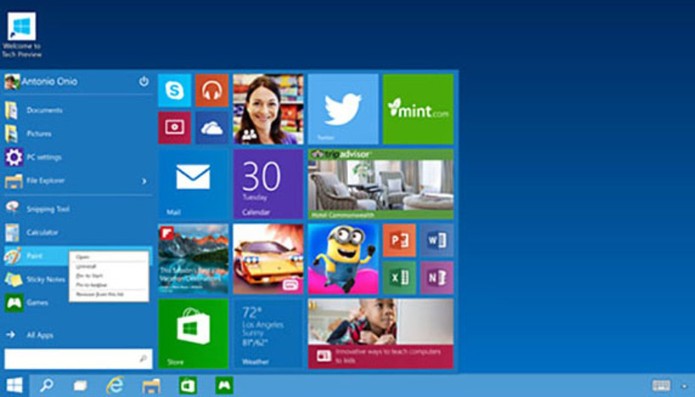
Task: Open the Skype tile
Action: pos(175,90)
